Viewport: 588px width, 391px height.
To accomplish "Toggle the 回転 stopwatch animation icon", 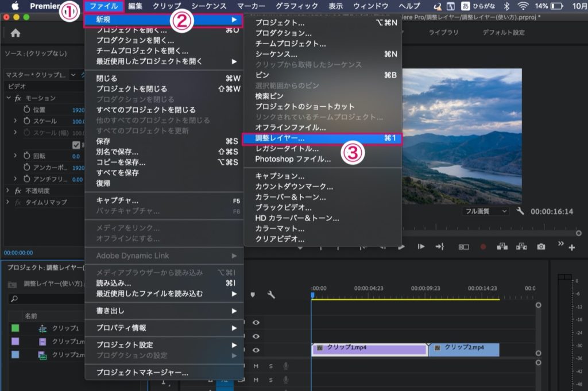I will [26, 156].
